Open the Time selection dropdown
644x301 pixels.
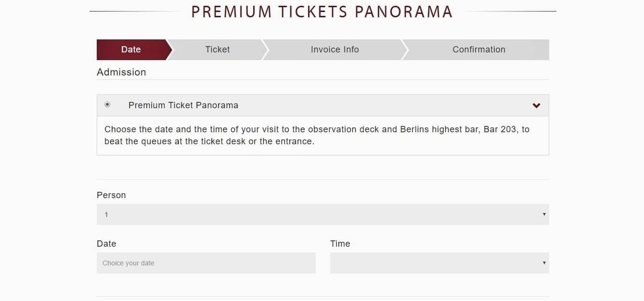pos(439,263)
